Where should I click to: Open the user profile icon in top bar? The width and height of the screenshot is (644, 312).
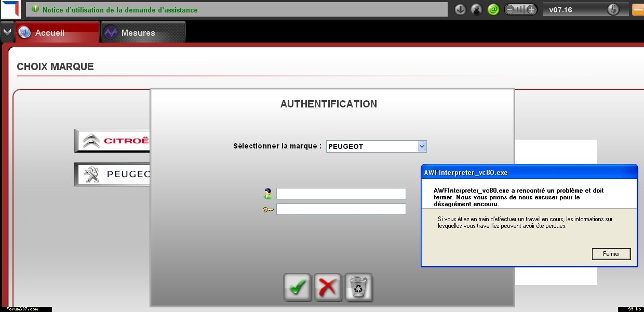476,9
